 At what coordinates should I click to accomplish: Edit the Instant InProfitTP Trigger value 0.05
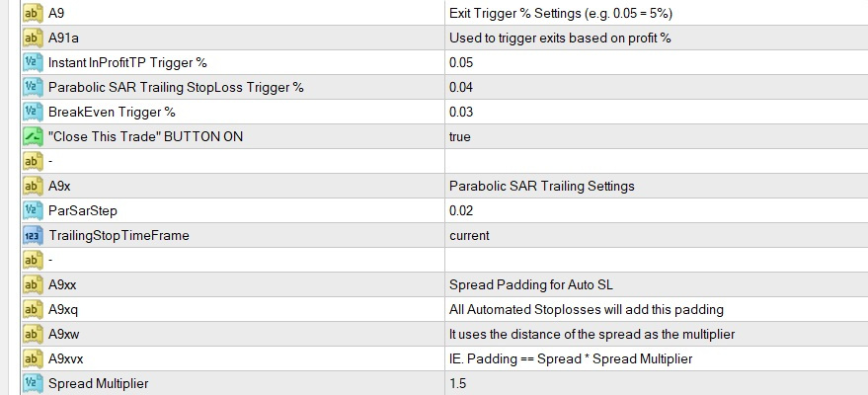click(460, 62)
